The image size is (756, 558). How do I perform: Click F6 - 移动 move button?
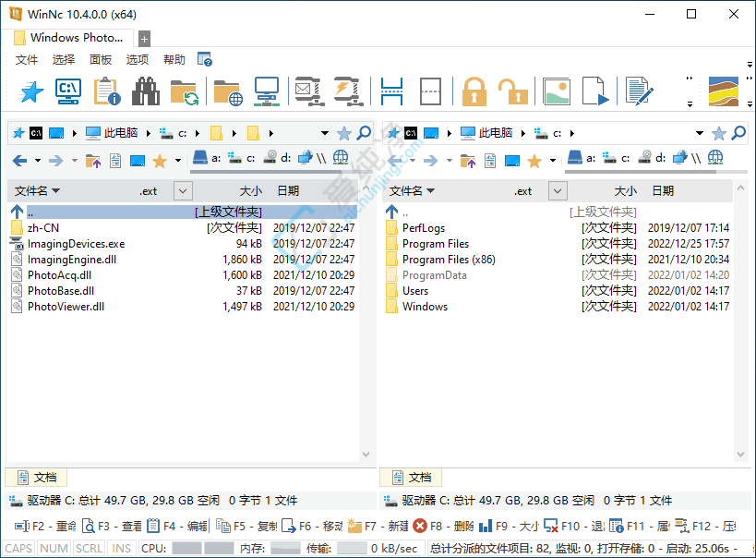312,526
